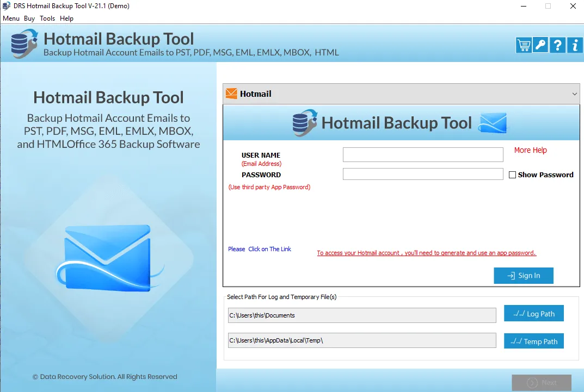Open the Tools menu
Viewport: 584px width, 392px height.
[47, 18]
